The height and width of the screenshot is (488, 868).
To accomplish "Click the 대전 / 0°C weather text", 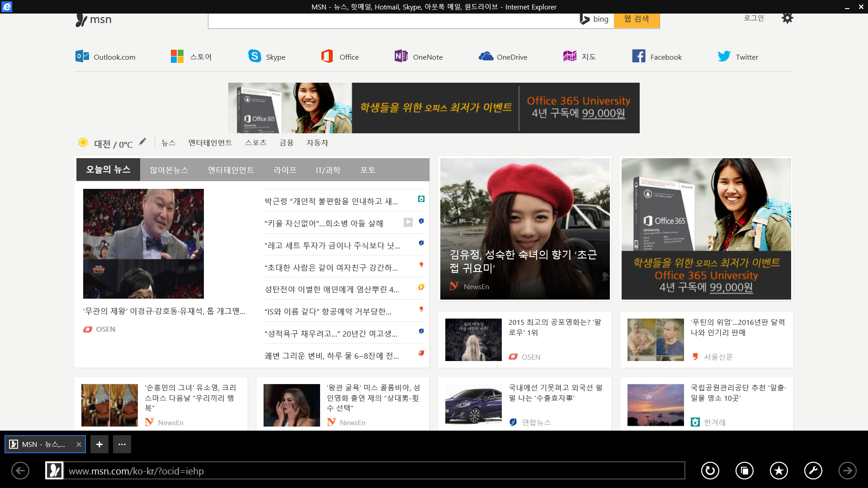I will tap(113, 144).
